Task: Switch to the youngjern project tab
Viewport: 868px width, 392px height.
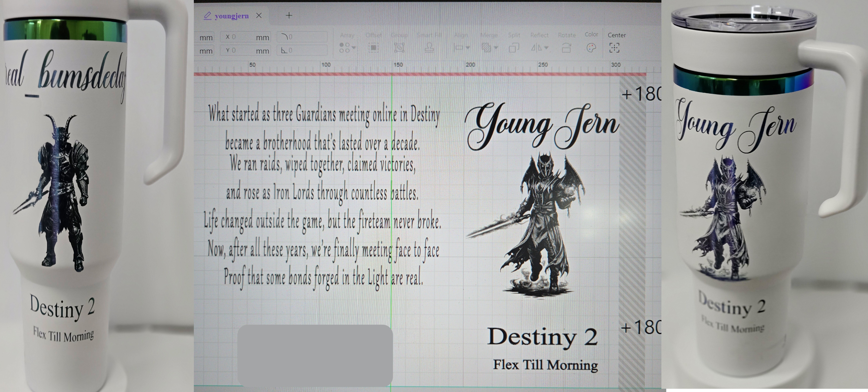Action: [x=231, y=16]
